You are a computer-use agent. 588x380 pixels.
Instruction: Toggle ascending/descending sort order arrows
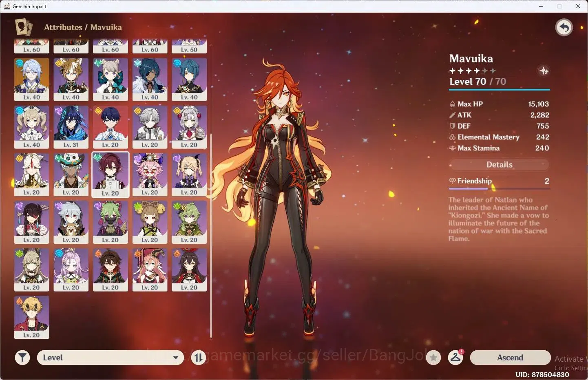(199, 358)
